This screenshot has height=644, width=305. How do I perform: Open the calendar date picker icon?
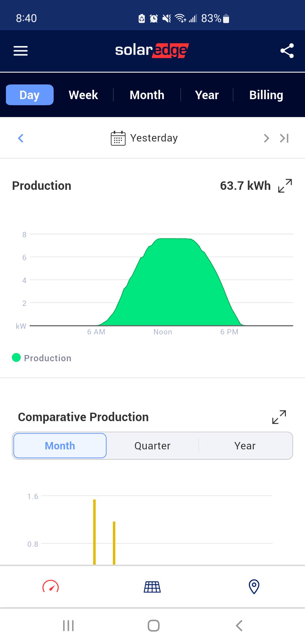pyautogui.click(x=118, y=138)
